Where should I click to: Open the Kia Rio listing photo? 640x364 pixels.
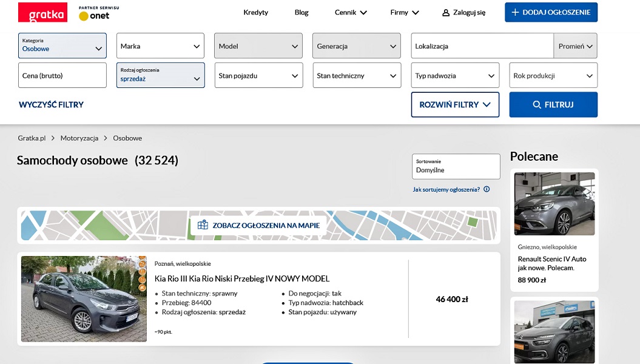point(84,298)
